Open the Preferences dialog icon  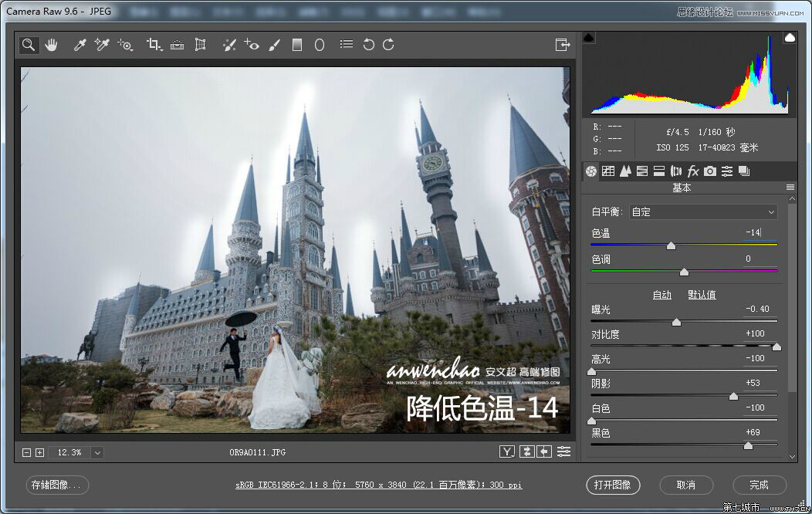(347, 45)
